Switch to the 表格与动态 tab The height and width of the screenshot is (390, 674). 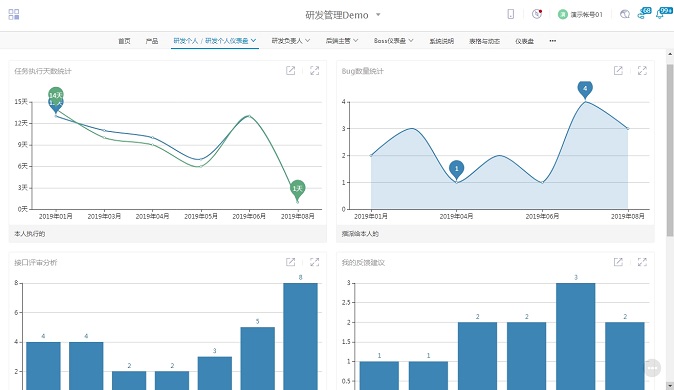[484, 41]
